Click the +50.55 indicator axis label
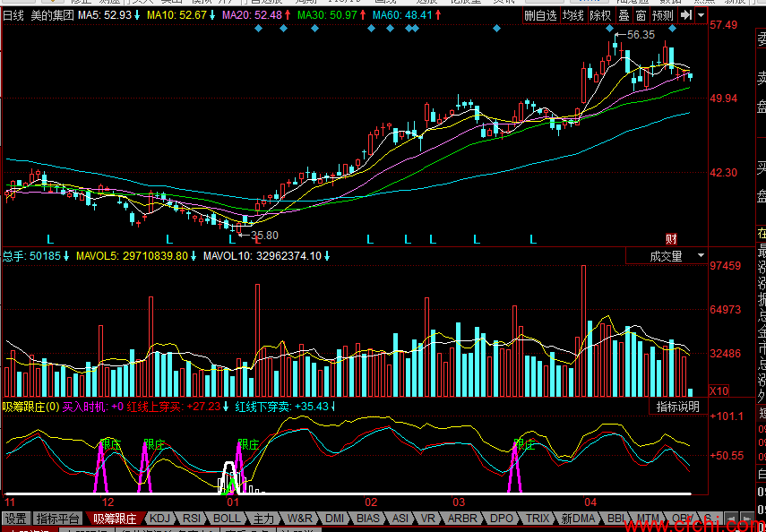The width and height of the screenshot is (766, 532). point(727,455)
